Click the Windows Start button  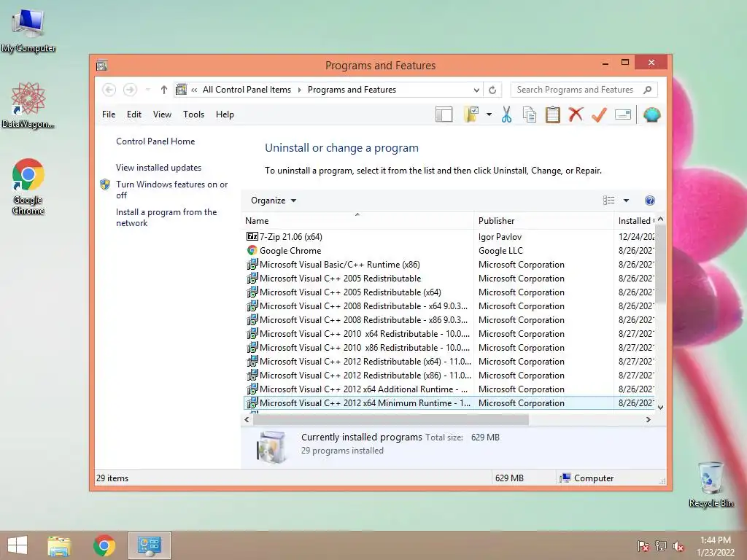click(x=18, y=545)
